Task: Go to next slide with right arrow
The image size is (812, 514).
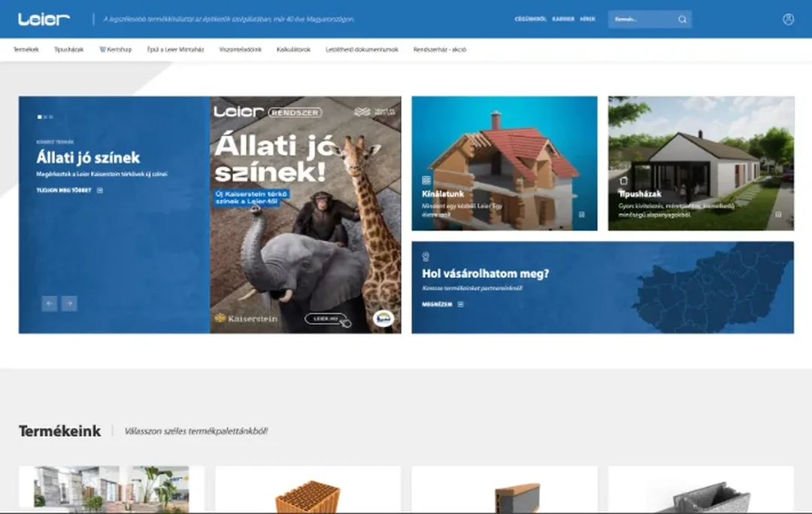Action: (x=69, y=303)
